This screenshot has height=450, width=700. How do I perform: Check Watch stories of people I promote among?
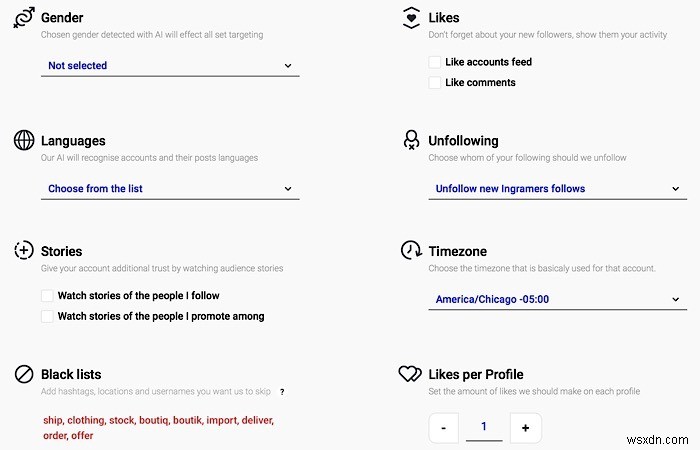pyautogui.click(x=47, y=316)
